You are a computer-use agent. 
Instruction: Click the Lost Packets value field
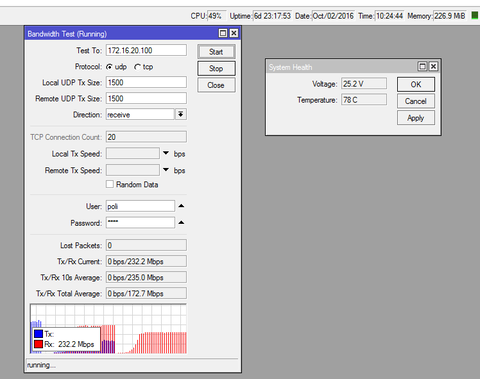[x=146, y=245]
